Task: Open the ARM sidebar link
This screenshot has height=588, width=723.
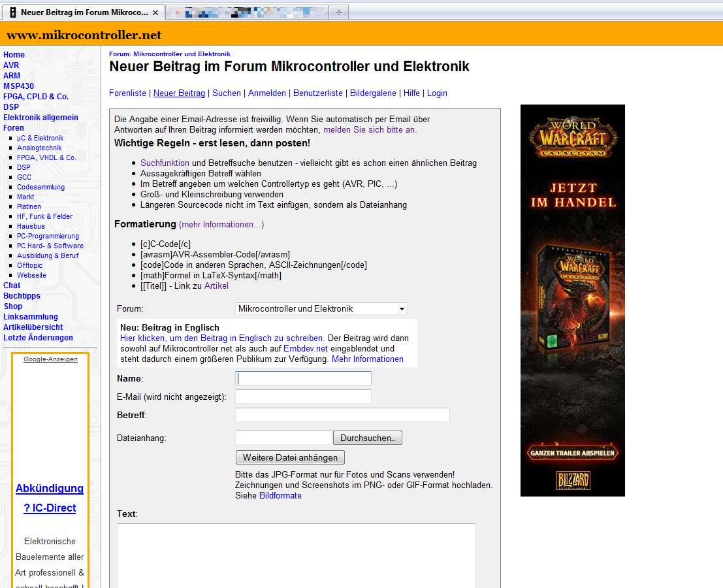Action: [12, 76]
